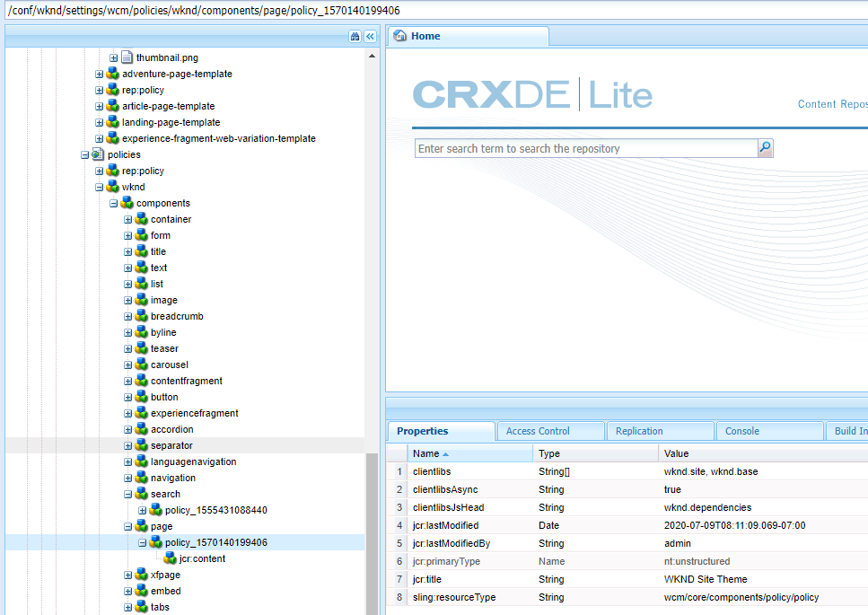Click the node icon beside components
Screen dimensions: 868x615
coord(127,203)
